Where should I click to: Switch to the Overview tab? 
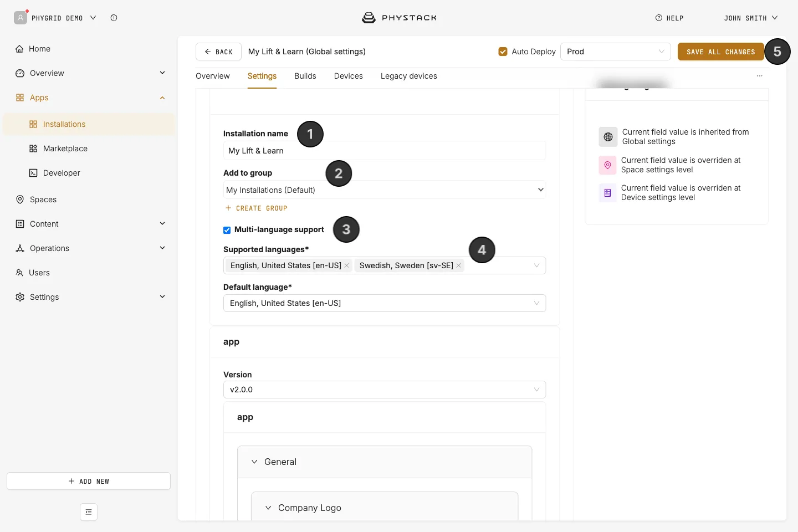tap(213, 76)
